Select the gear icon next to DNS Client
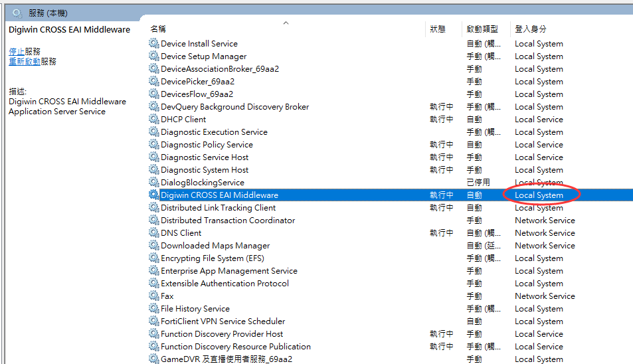This screenshot has width=633, height=364. coord(154,233)
